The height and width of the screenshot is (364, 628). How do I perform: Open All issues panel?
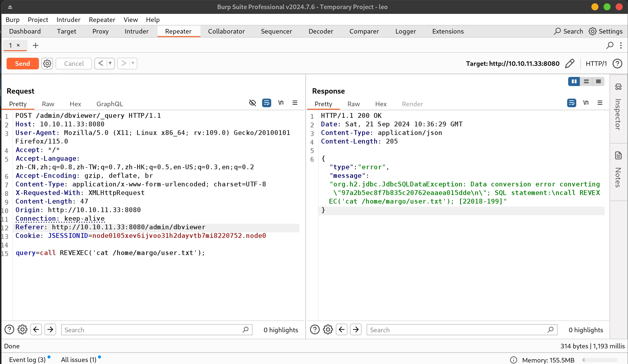79,360
